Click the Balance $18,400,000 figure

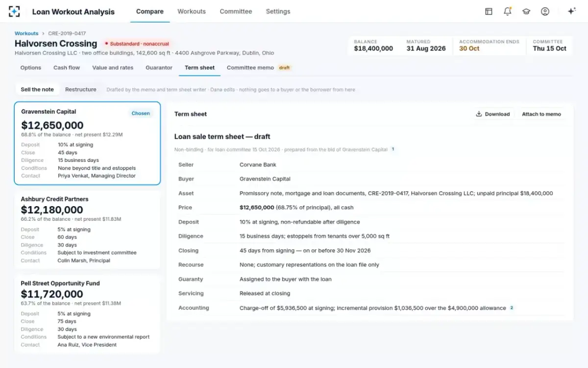[x=373, y=49]
